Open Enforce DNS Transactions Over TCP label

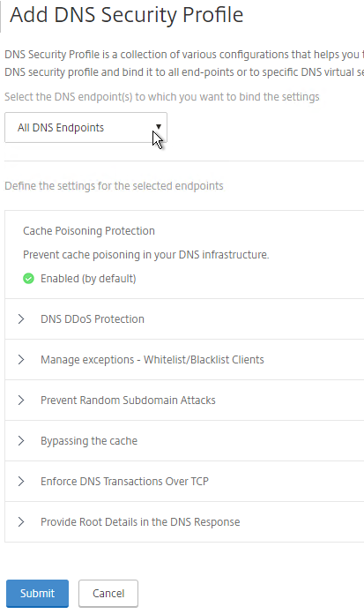click(x=124, y=482)
